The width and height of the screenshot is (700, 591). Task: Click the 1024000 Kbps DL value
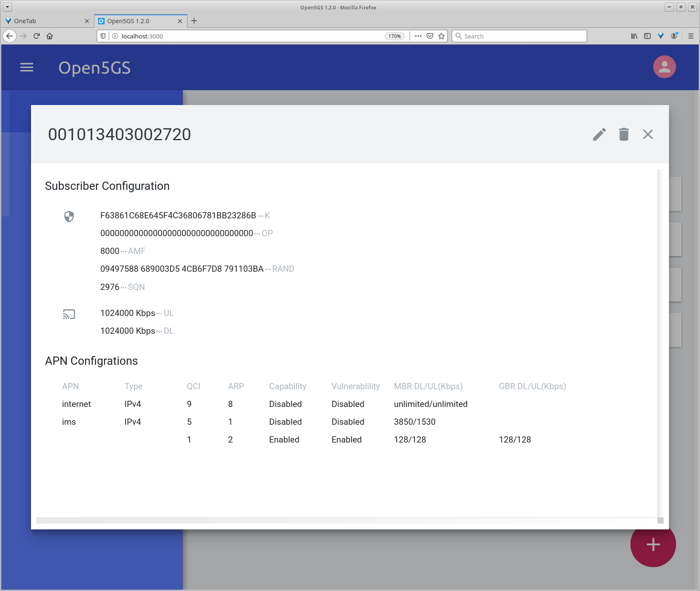[x=127, y=331]
